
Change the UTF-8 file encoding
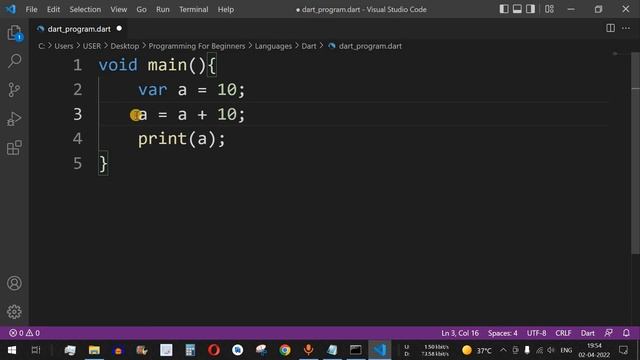click(536, 333)
